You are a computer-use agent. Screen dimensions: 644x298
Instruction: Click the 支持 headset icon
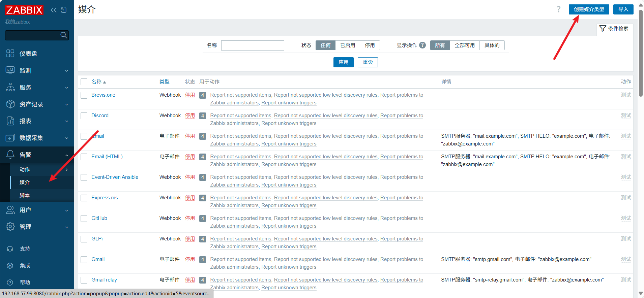[10, 249]
